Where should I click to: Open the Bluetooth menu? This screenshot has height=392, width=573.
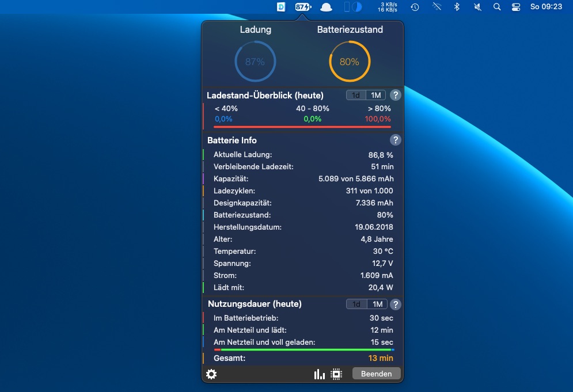(x=457, y=7)
